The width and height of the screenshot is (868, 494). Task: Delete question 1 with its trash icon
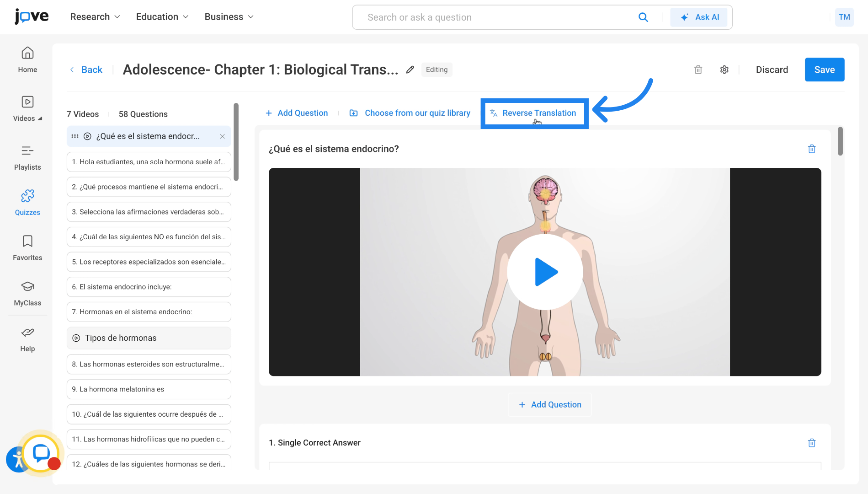(x=811, y=443)
